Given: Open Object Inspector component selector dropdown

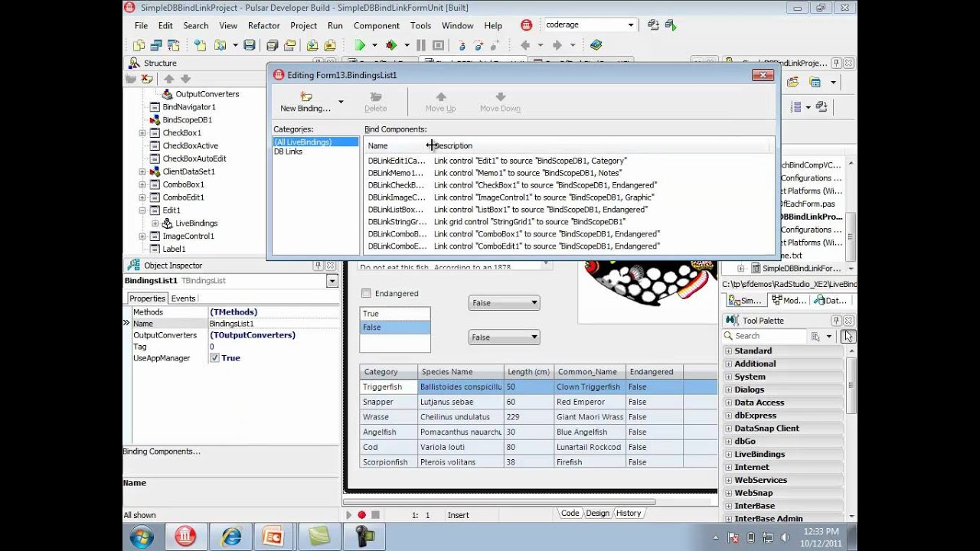Looking at the screenshot, I should [x=332, y=281].
